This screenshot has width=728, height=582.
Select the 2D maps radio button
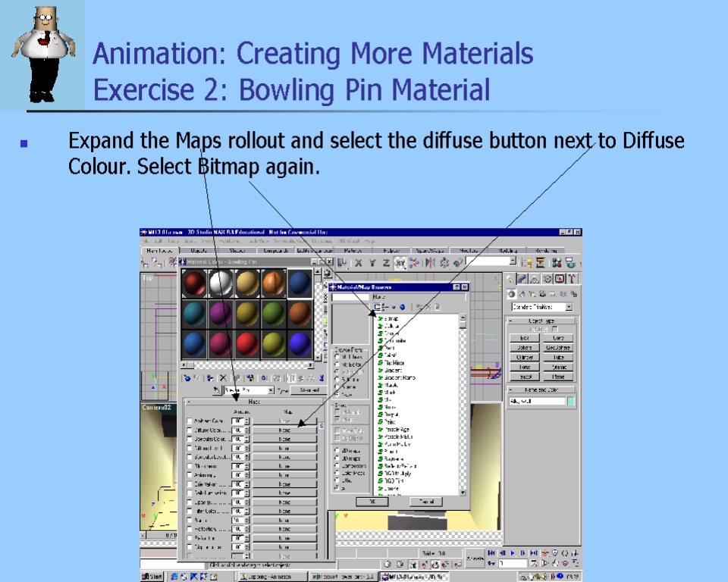pyautogui.click(x=337, y=449)
